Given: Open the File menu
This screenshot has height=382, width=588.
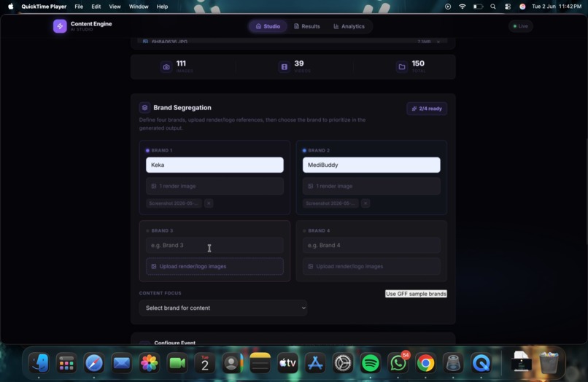Looking at the screenshot, I should [79, 7].
